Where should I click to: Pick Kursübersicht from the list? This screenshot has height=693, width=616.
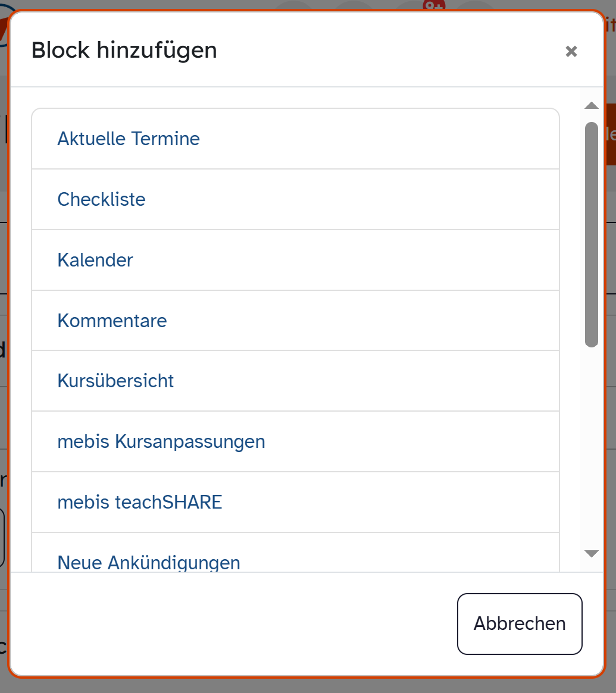pyautogui.click(x=115, y=381)
